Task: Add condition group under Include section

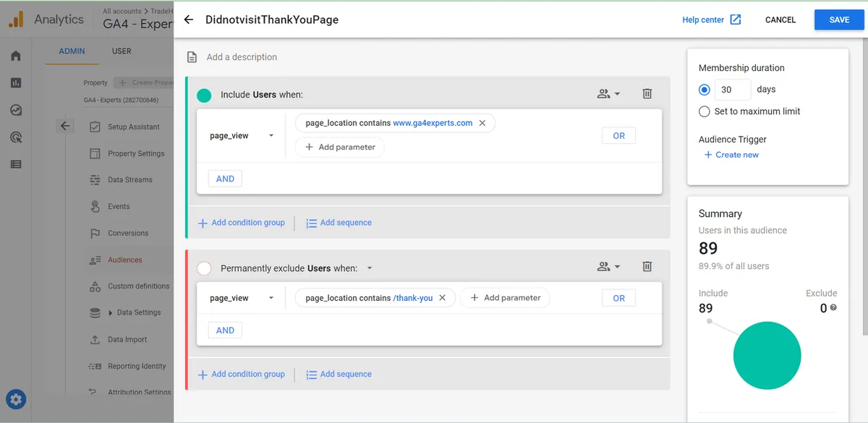Action: (x=242, y=223)
